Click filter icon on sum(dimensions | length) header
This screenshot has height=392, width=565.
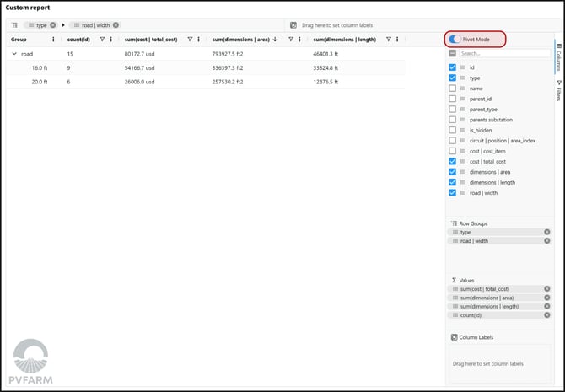[x=388, y=40]
